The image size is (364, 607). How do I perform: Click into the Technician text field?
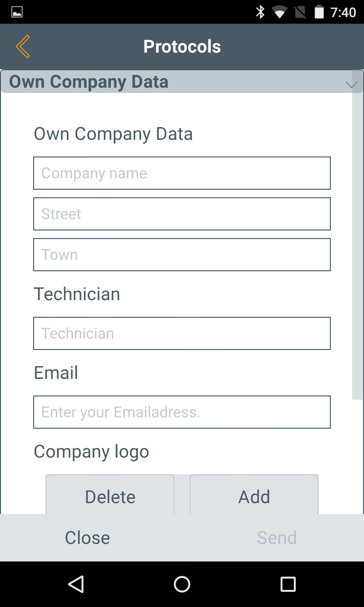coord(182,333)
